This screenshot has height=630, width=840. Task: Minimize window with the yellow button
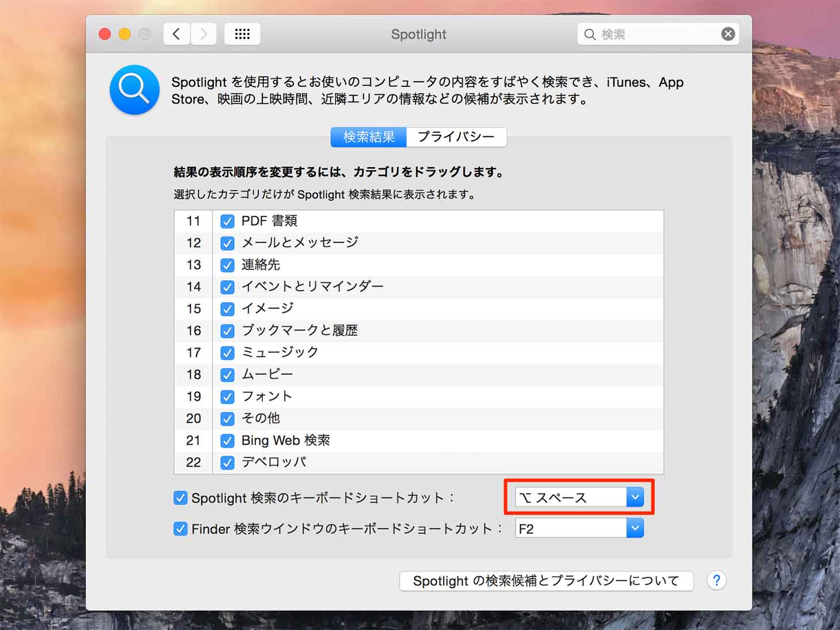tap(125, 34)
